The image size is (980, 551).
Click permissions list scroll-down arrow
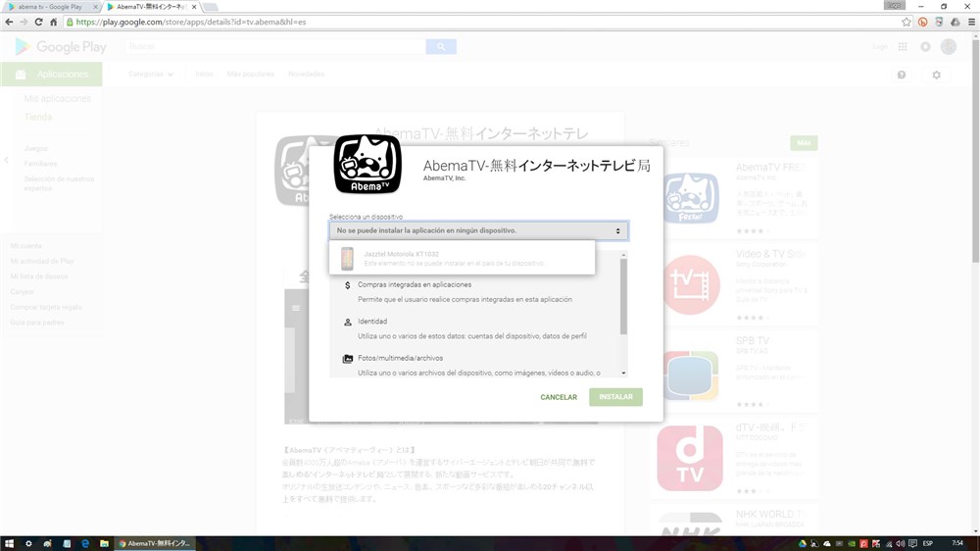(623, 373)
